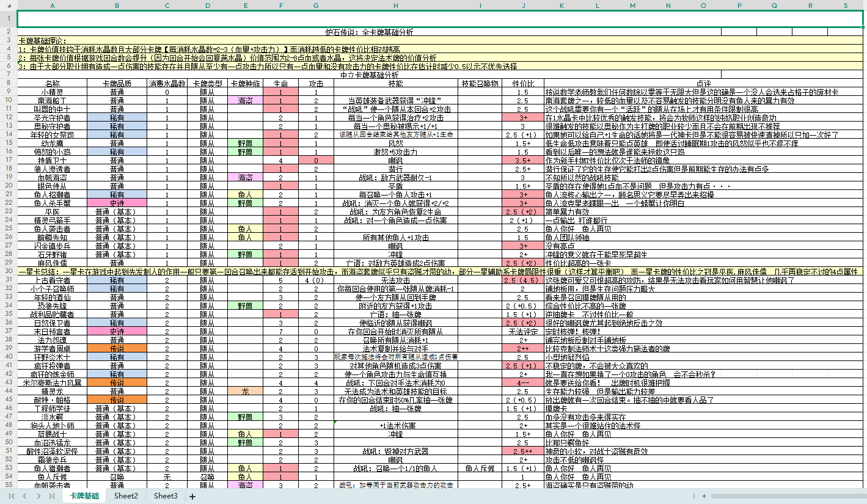Click the 名称 header cell
The width and height of the screenshot is (867, 504).
(x=53, y=84)
